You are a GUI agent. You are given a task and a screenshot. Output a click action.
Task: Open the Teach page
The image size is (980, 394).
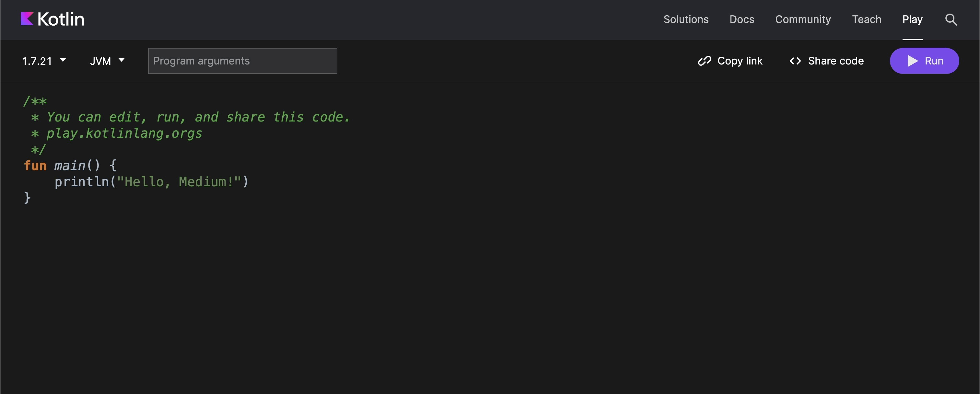coord(866,19)
